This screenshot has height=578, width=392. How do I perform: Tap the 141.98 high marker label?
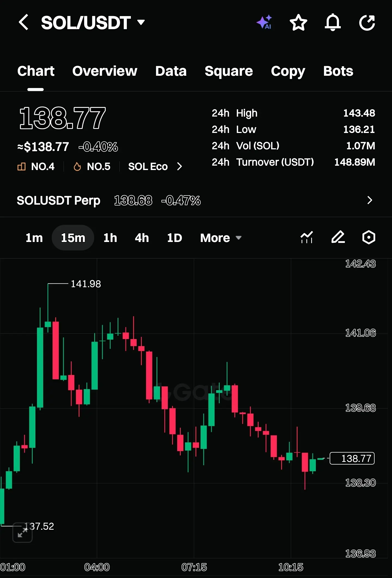coord(86,284)
